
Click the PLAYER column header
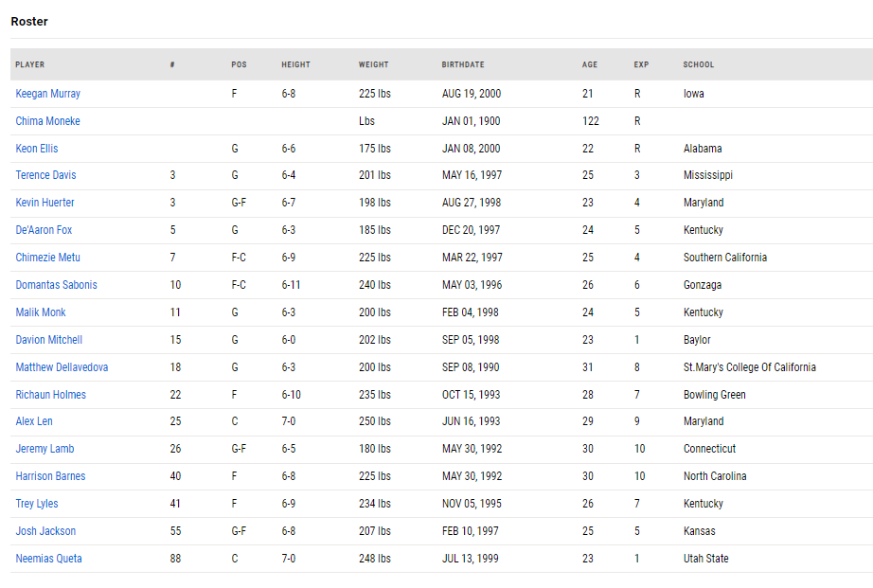point(30,64)
